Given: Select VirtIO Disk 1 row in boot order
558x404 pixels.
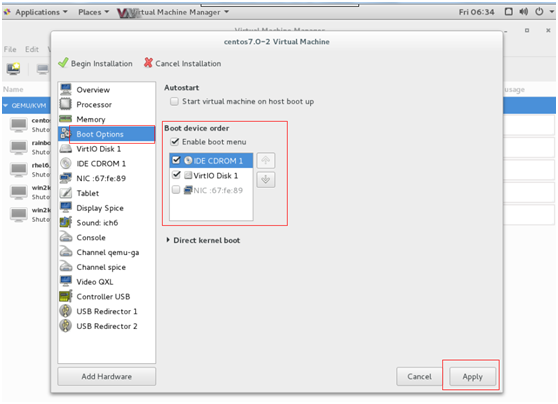Looking at the screenshot, I should [x=211, y=175].
